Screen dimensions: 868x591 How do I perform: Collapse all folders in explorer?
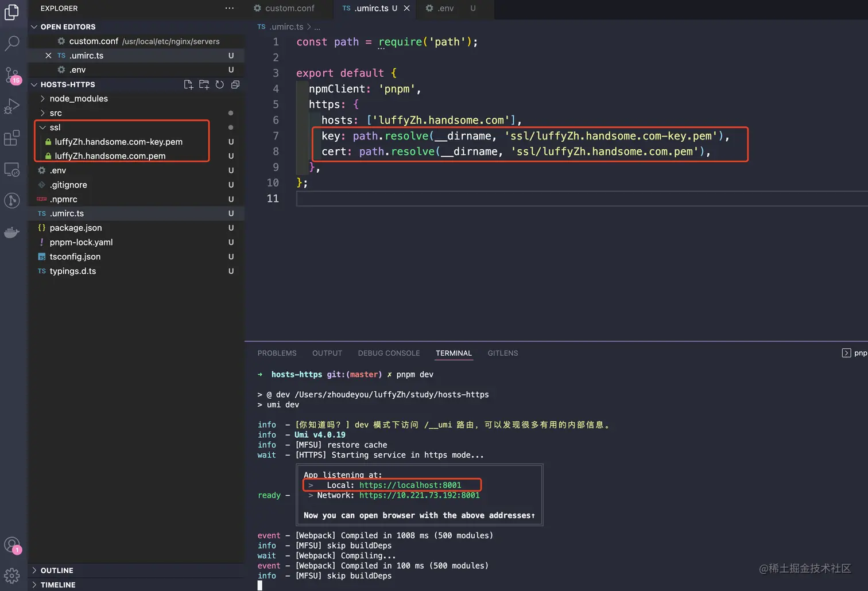click(235, 84)
